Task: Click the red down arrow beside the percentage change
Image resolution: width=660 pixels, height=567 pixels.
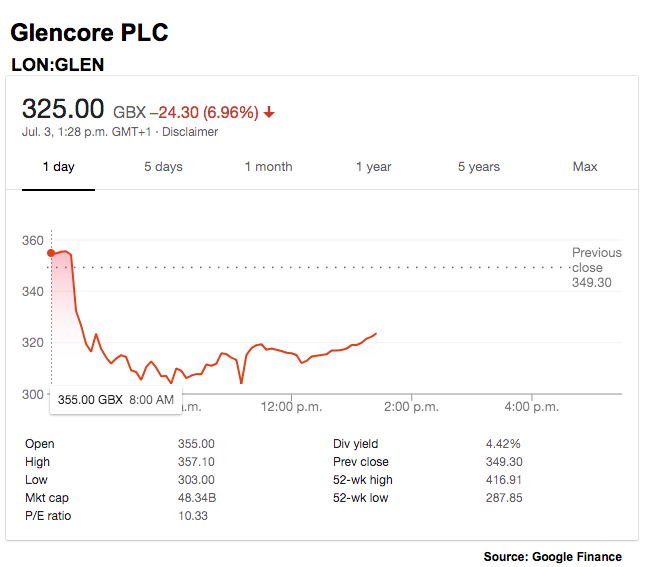Action: (x=270, y=111)
